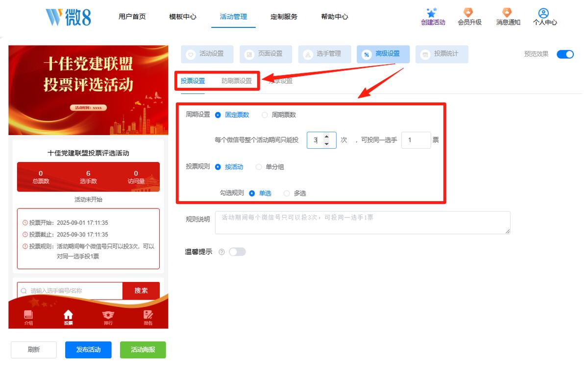Click the search magnifier icon in preview
588x374 pixels.
[24, 291]
